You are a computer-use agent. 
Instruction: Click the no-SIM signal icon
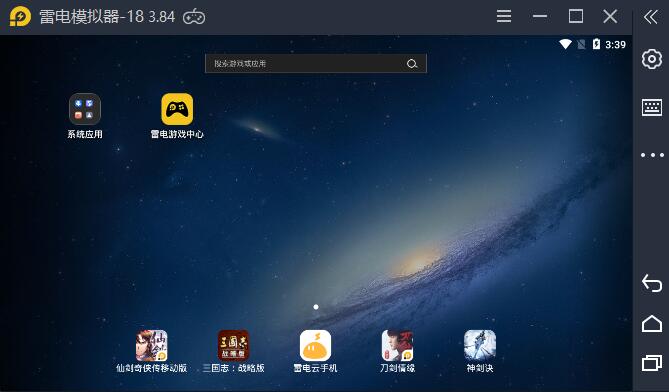(x=581, y=44)
